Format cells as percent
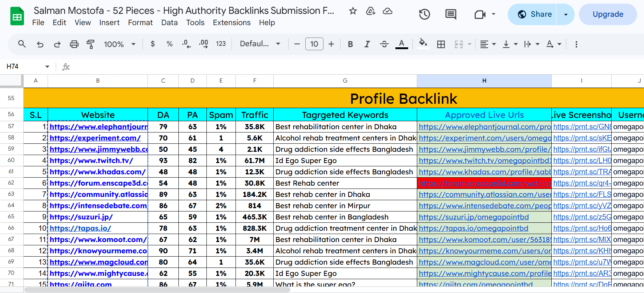644x293 pixels. point(169,44)
